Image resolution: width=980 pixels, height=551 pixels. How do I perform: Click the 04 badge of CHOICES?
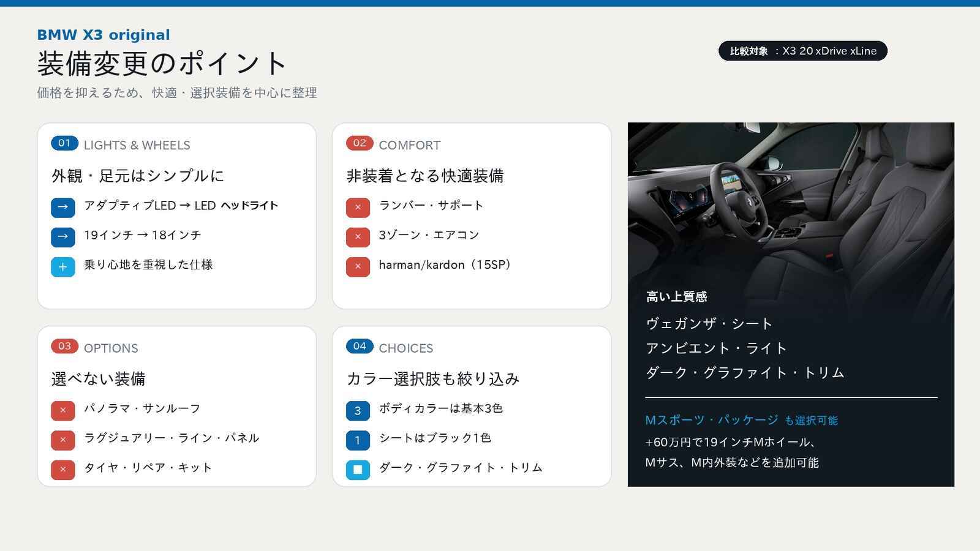tap(360, 346)
